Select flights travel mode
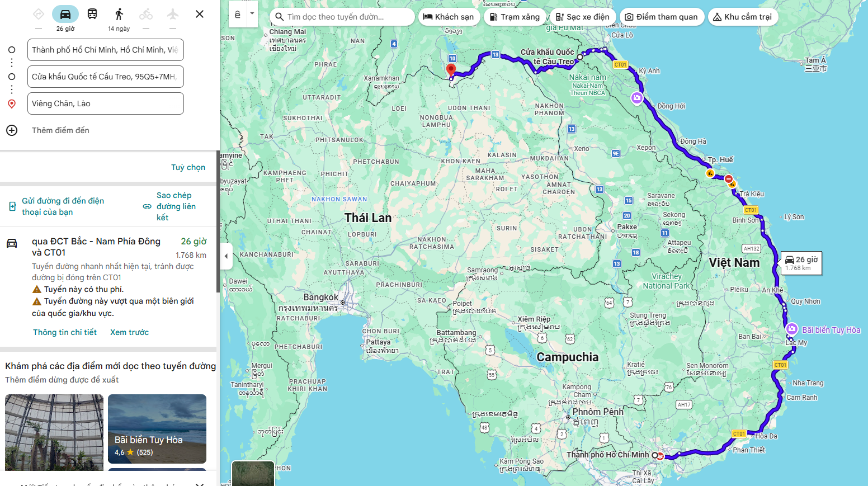This screenshot has width=868, height=486. [173, 14]
